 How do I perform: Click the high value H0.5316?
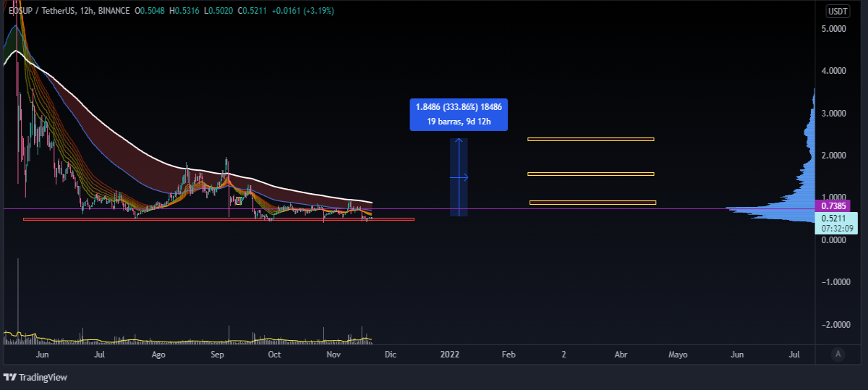pos(184,12)
